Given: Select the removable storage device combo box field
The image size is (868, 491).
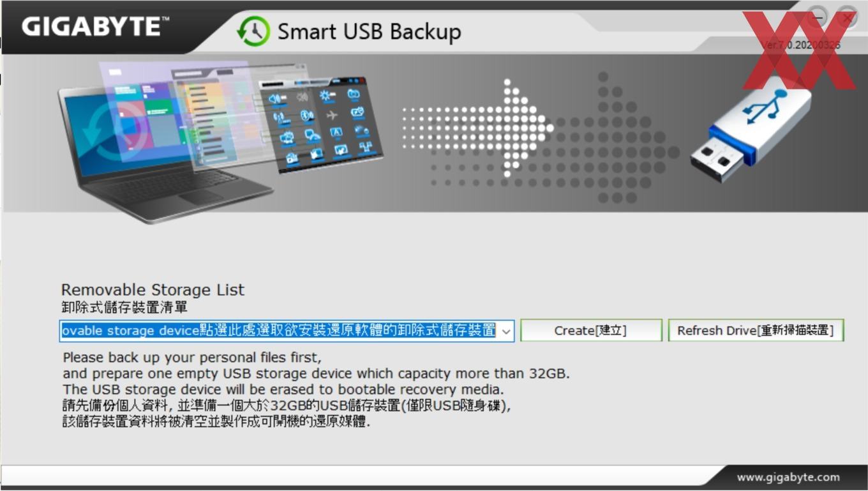Looking at the screenshot, I should point(287,331).
